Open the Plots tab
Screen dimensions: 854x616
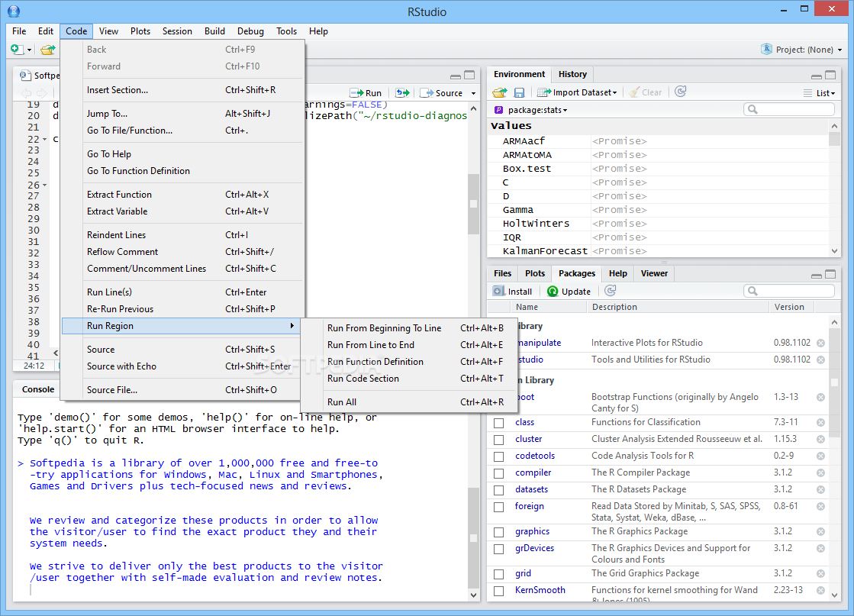535,273
